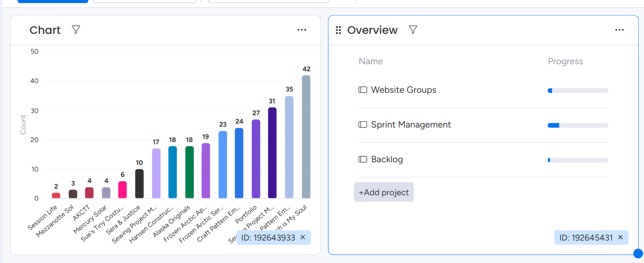The width and height of the screenshot is (644, 263).
Task: Click the Backlog board icon
Action: tap(362, 159)
